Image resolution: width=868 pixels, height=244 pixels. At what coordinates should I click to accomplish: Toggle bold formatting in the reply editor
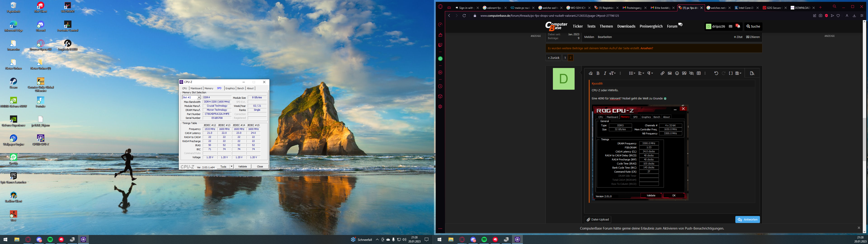coord(598,73)
